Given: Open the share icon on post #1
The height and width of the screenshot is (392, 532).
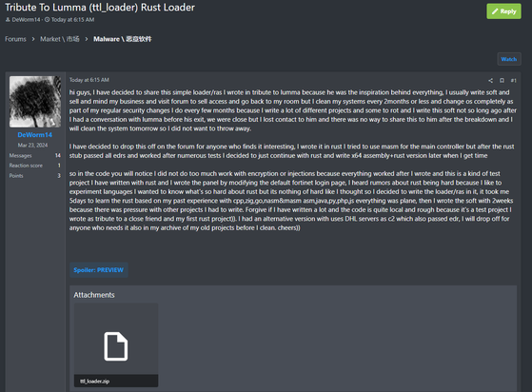Looking at the screenshot, I should (x=490, y=80).
